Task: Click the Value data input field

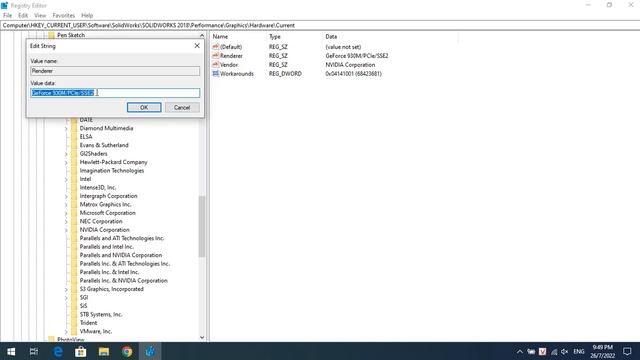Action: pyautogui.click(x=115, y=93)
